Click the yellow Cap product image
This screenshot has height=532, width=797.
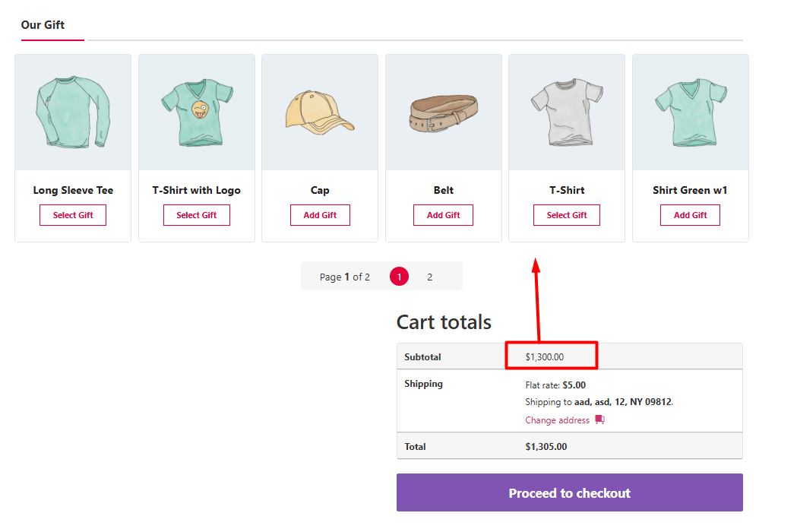[x=320, y=114]
